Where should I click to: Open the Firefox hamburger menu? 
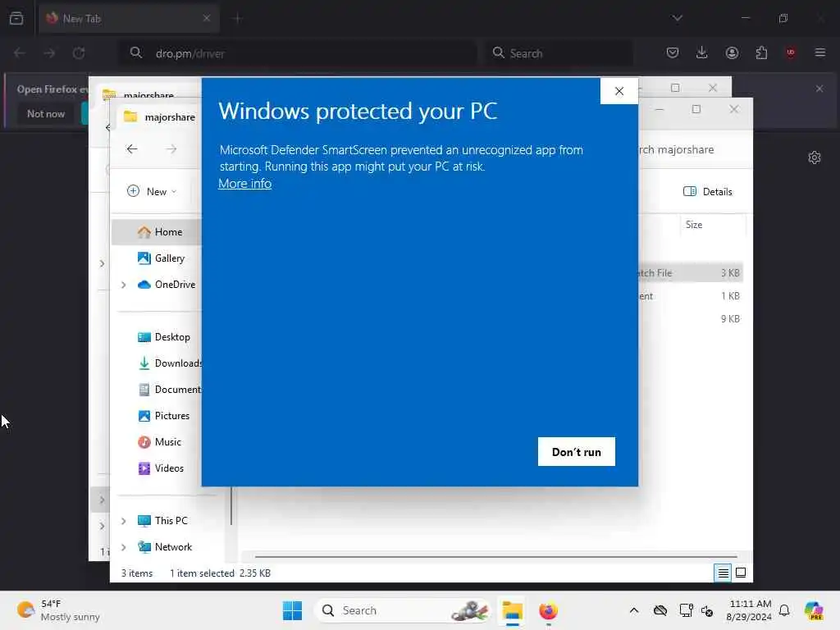pos(820,52)
